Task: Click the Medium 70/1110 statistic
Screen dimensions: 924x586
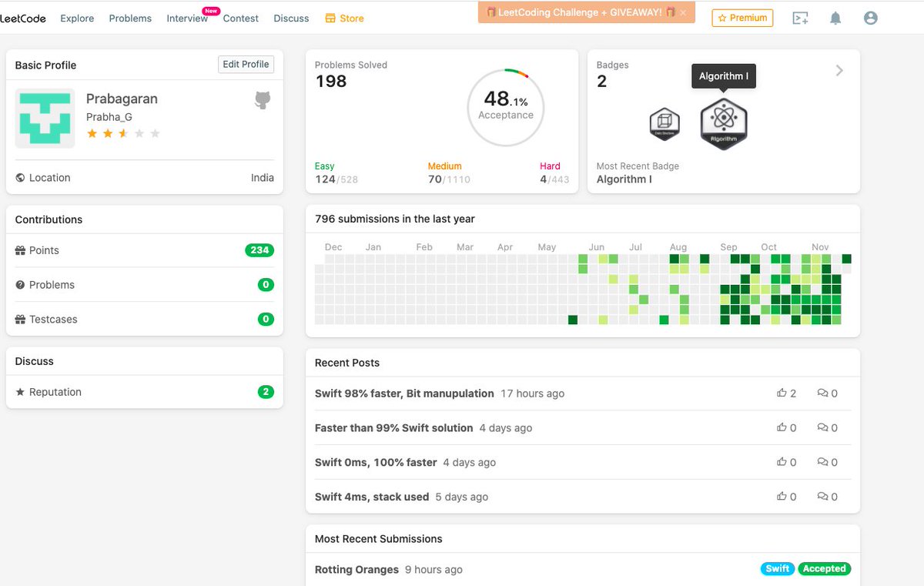Action: [x=449, y=173]
